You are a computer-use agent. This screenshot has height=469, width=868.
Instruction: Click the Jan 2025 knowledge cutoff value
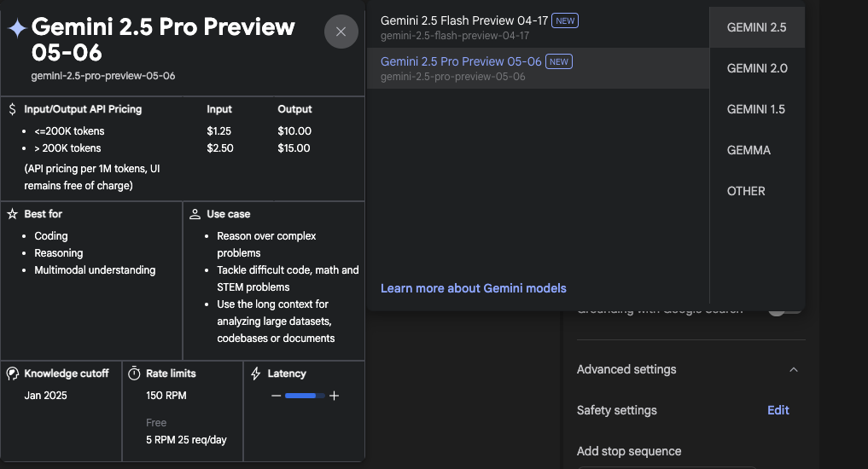45,396
